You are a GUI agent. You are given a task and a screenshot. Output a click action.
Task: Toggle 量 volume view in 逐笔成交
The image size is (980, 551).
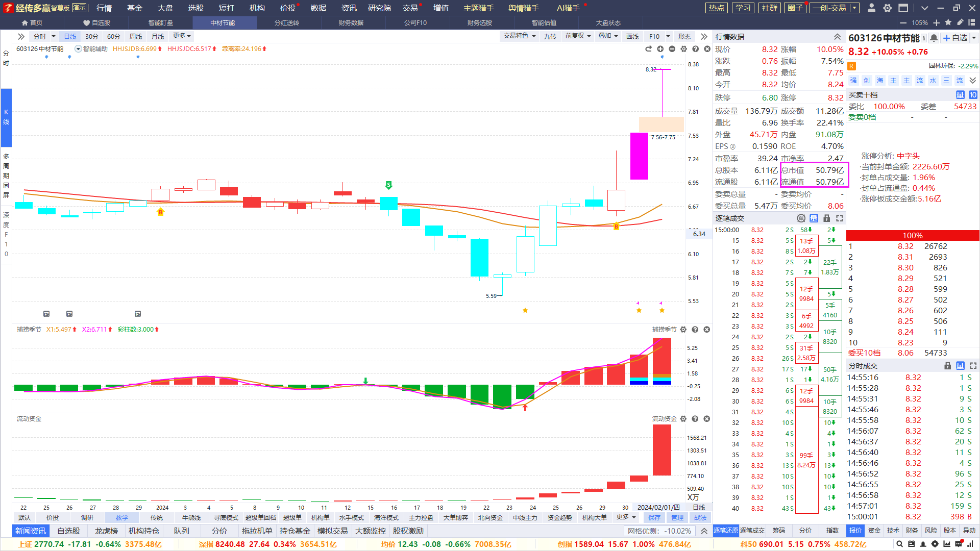coord(814,218)
